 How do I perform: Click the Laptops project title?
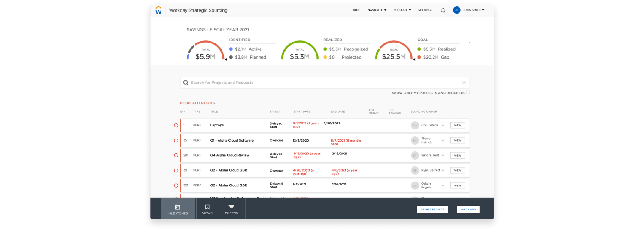pos(217,125)
